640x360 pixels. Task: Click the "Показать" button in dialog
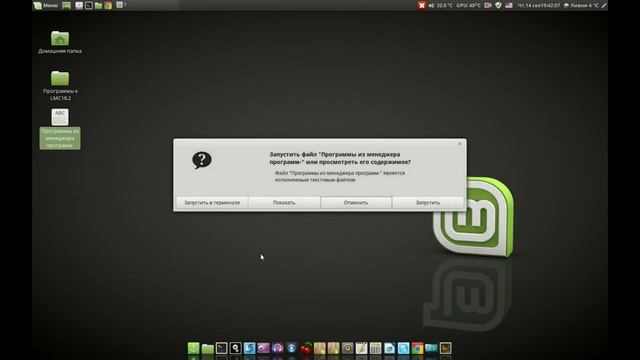(x=284, y=202)
